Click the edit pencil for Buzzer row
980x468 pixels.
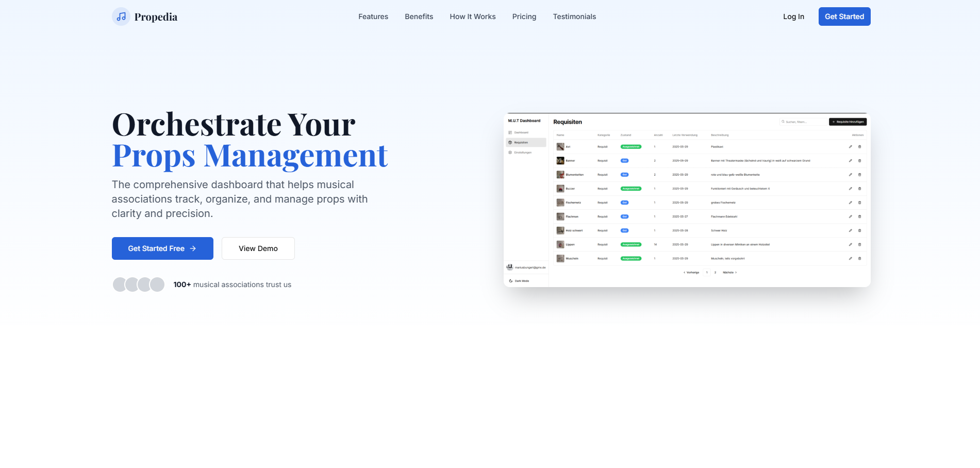[851, 189]
